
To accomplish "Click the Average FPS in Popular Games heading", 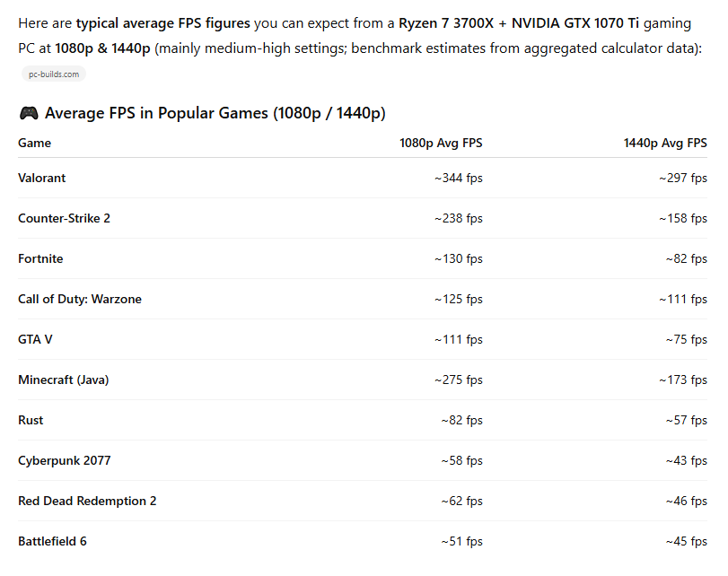I will tap(215, 113).
